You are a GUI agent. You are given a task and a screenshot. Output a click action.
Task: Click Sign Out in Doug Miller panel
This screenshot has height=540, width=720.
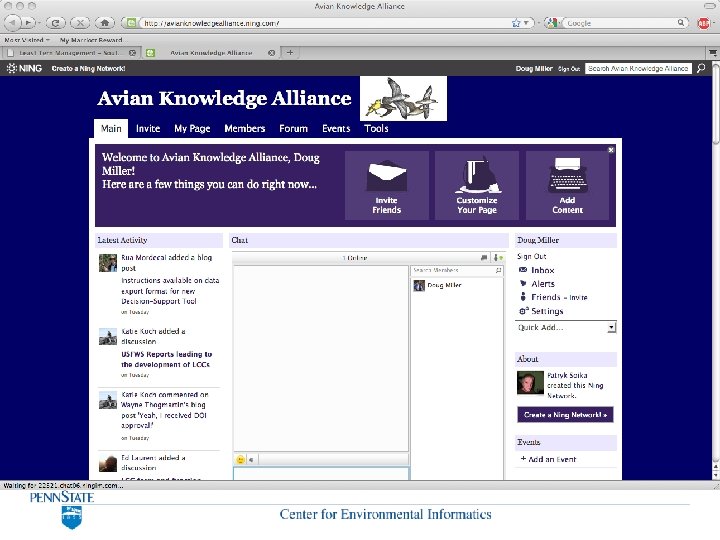[x=532, y=256]
